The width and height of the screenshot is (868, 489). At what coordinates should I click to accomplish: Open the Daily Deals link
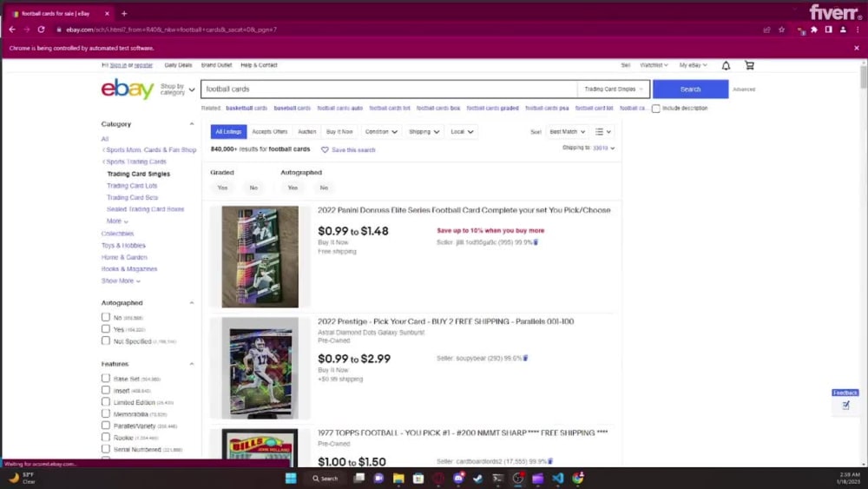tap(178, 65)
